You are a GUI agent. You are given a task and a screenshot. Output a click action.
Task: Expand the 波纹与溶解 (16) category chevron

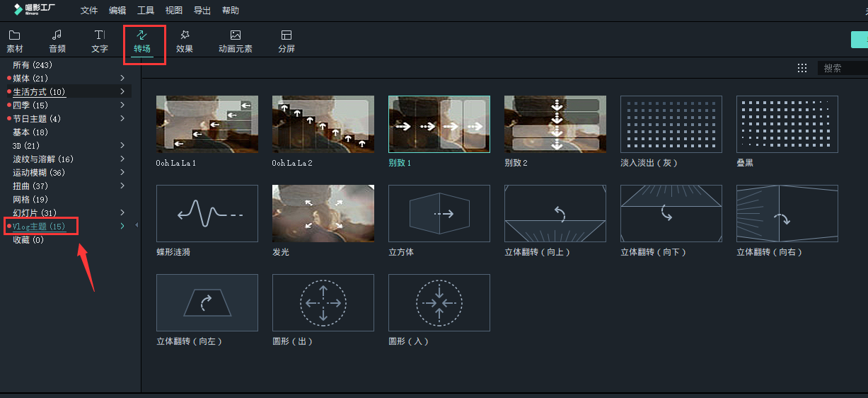point(122,159)
